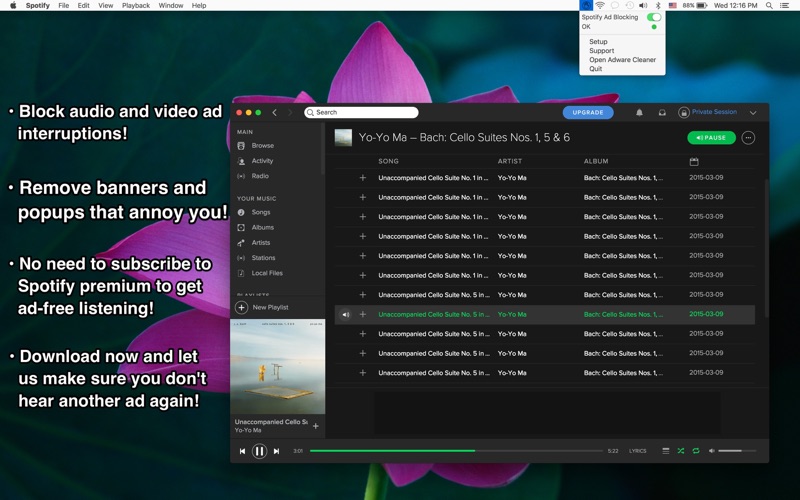Sort by the SONG column header

click(x=388, y=161)
